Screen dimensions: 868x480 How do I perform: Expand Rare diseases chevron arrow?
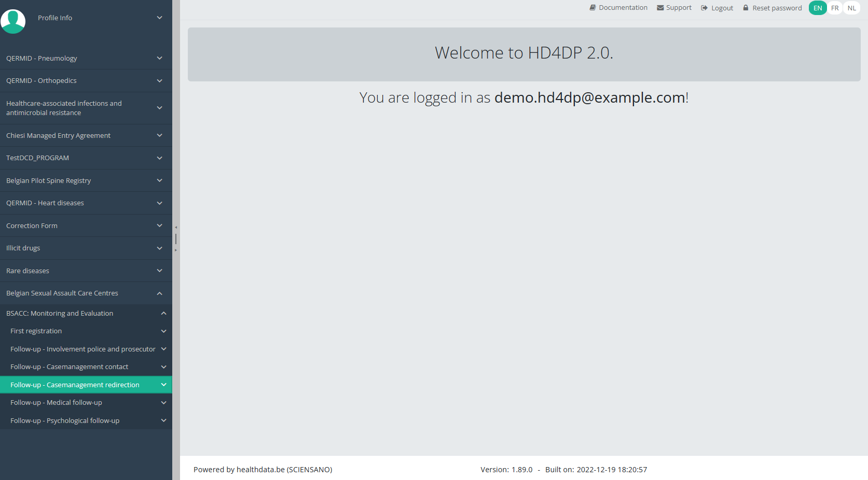pyautogui.click(x=159, y=271)
